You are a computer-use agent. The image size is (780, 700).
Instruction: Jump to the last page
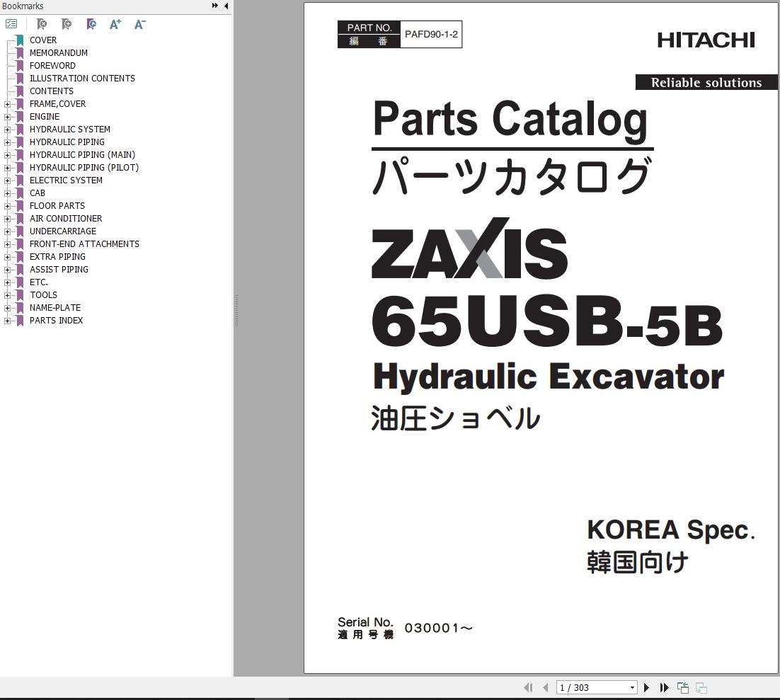pos(664,687)
